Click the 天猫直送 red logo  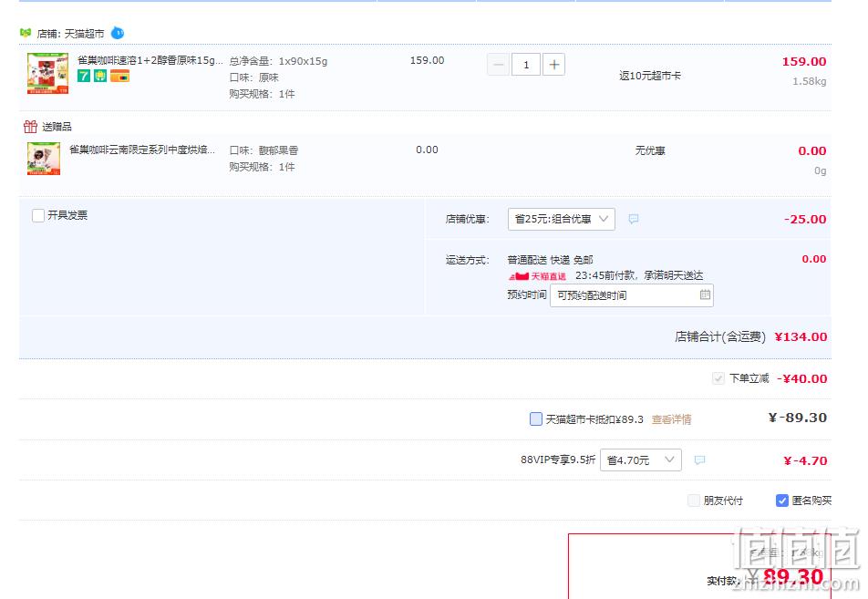point(537,275)
